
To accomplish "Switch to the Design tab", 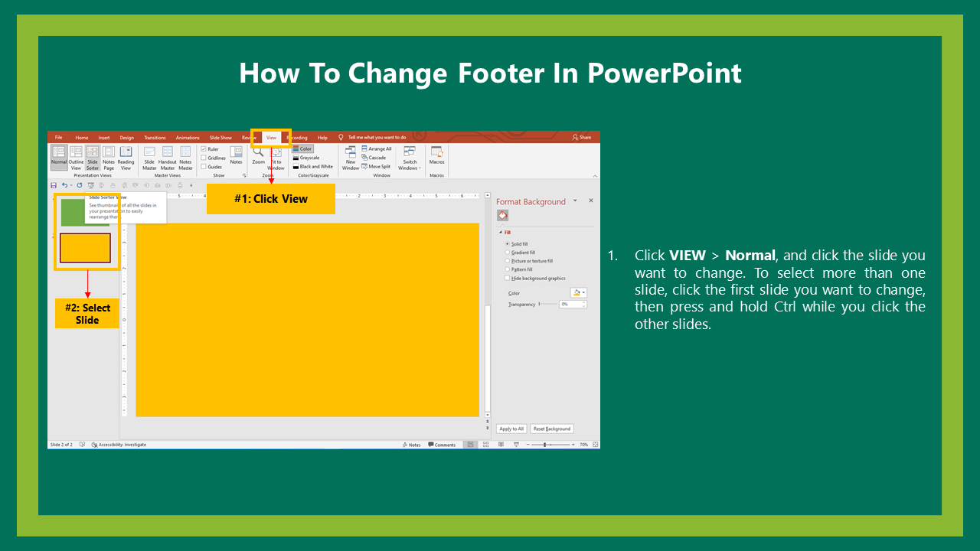I will point(126,138).
